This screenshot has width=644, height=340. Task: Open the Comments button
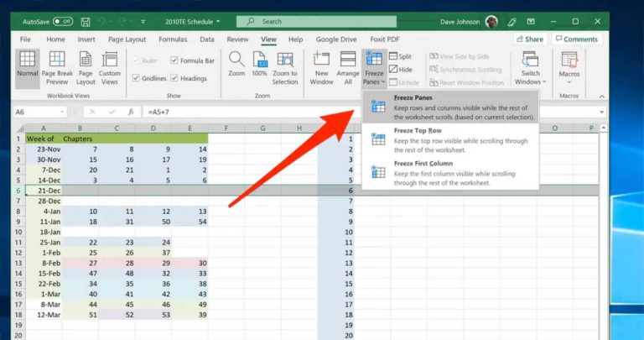[x=576, y=39]
